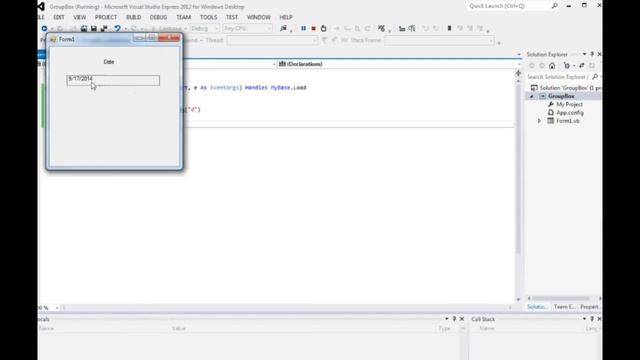Viewport: 640px width, 360px height.
Task: Open the PROJECT menu
Action: pyautogui.click(x=106, y=17)
